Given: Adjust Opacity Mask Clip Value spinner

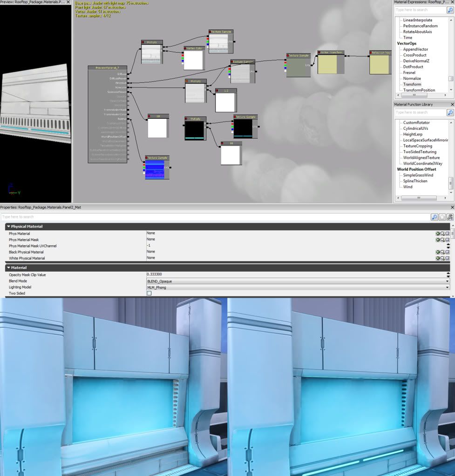Looking at the screenshot, I should 448,275.
